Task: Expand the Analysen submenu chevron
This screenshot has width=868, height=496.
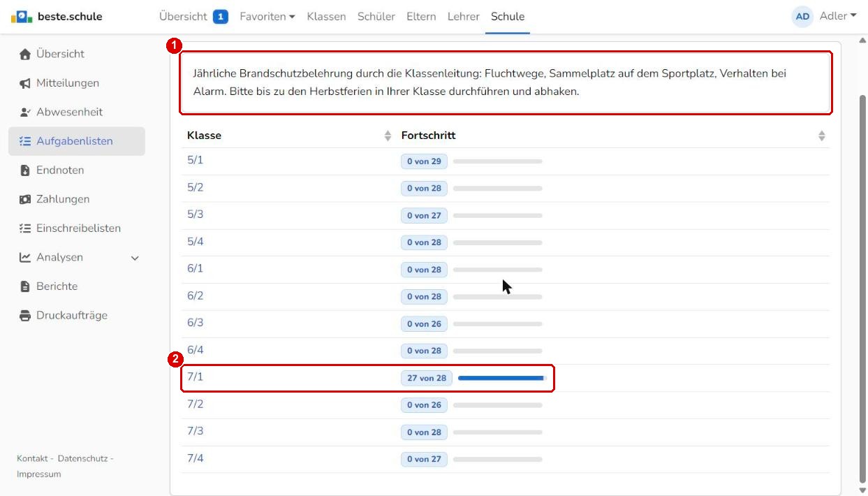Action: [135, 258]
